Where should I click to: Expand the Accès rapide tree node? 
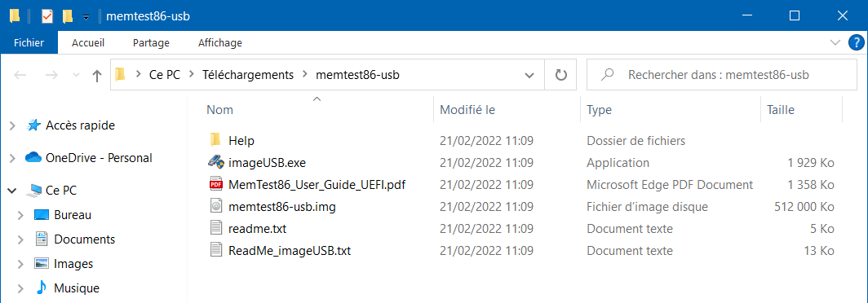coord(12,126)
